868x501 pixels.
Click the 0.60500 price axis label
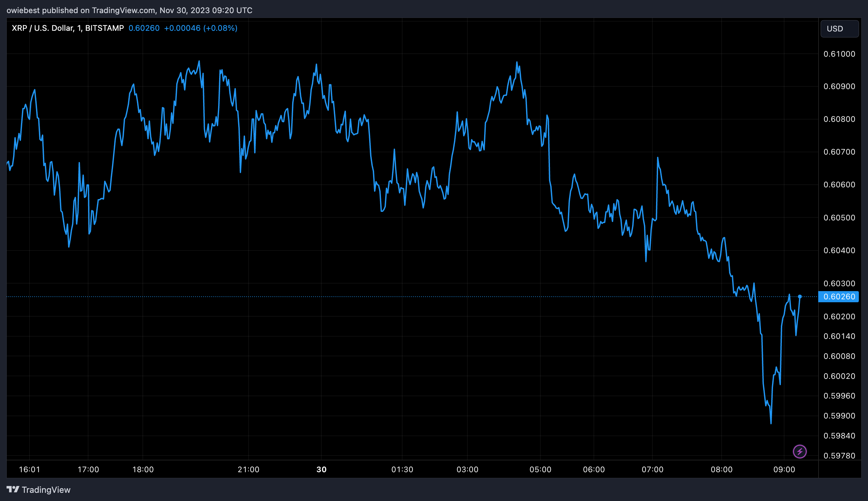839,217
